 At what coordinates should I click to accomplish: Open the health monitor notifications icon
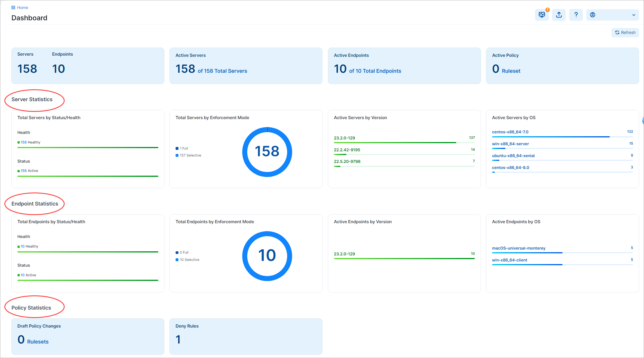(542, 15)
